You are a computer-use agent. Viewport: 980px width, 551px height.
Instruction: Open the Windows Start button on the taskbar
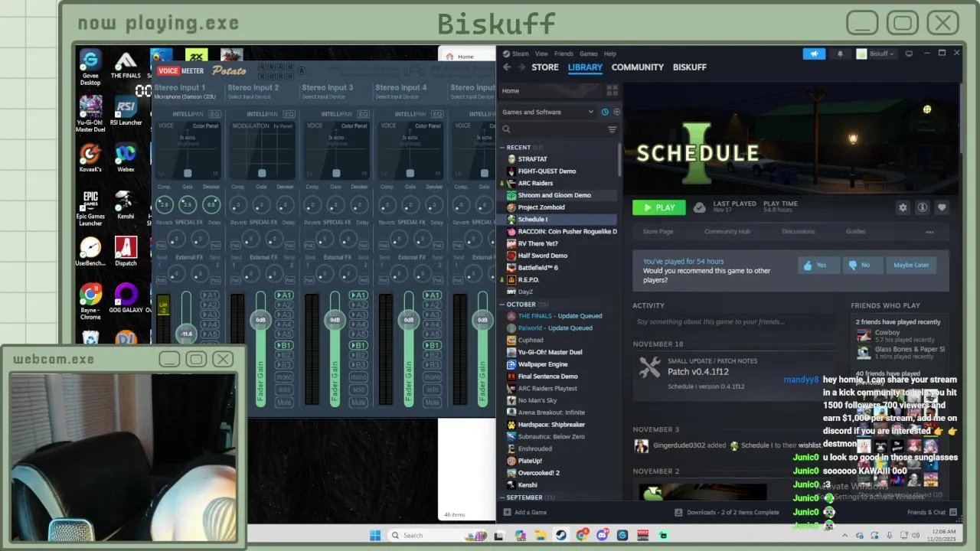(x=375, y=535)
